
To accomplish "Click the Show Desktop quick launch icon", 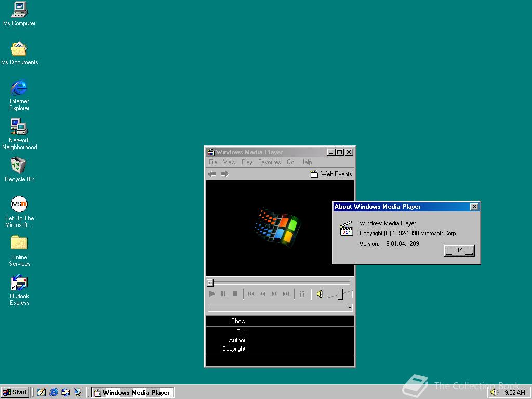I will tap(42, 392).
